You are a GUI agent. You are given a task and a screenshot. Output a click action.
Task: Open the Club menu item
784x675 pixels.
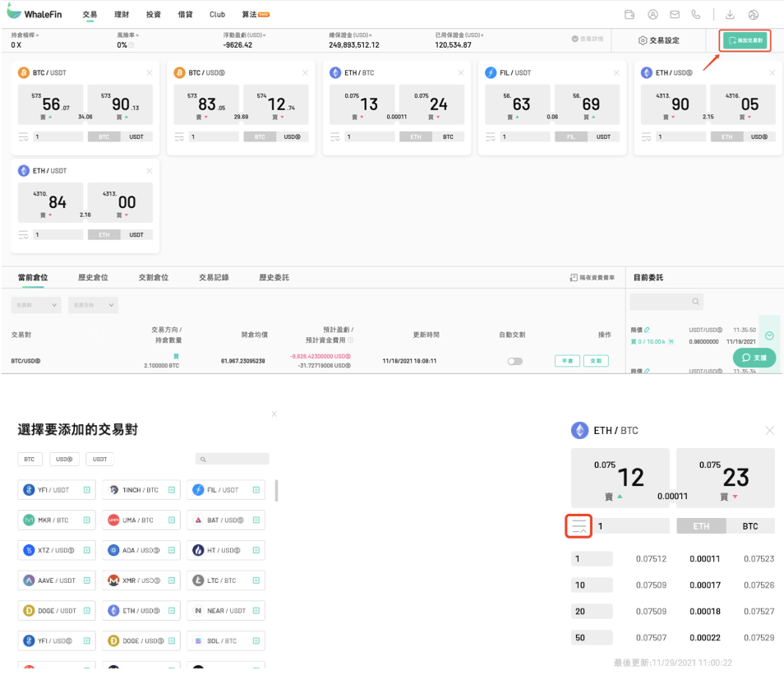pyautogui.click(x=217, y=15)
